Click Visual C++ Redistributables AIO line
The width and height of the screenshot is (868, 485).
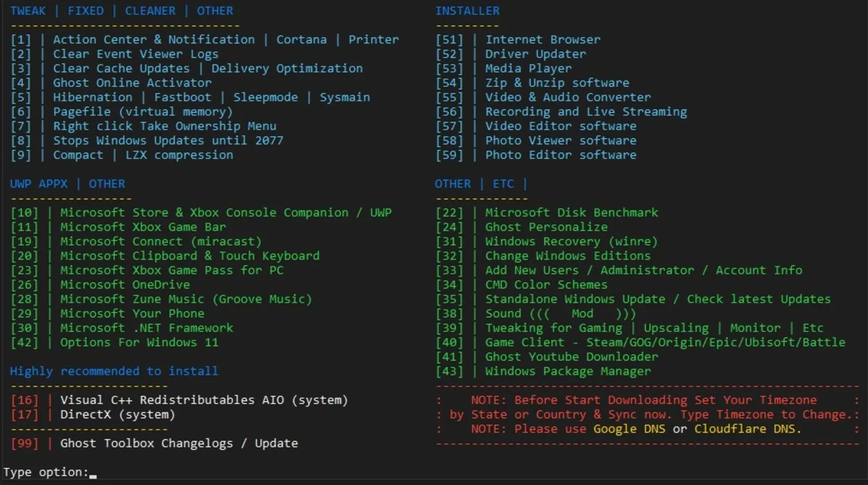click(179, 400)
